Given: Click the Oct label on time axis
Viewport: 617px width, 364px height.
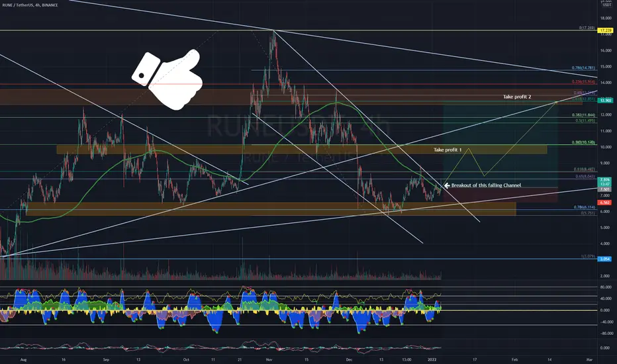Looking at the screenshot, I should [x=186, y=359].
